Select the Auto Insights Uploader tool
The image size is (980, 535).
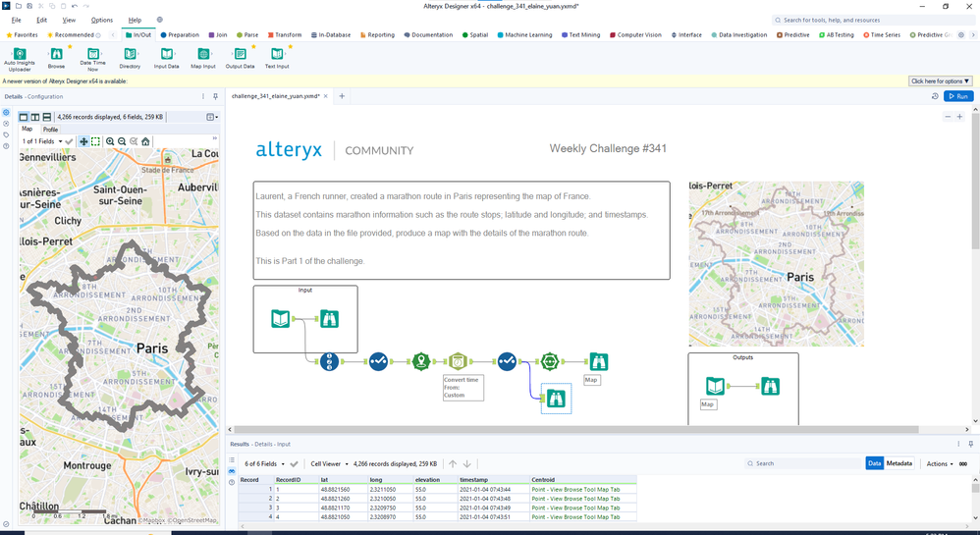click(x=20, y=58)
